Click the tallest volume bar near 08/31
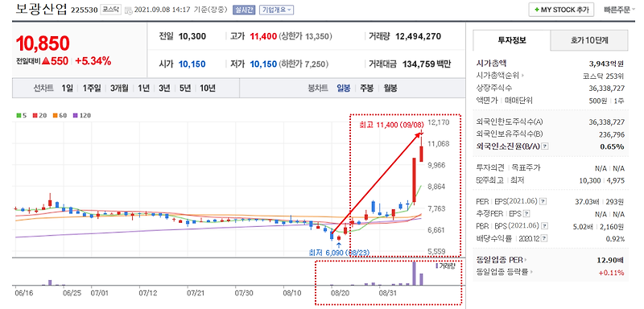The height and width of the screenshot is (309, 644). [x=414, y=274]
